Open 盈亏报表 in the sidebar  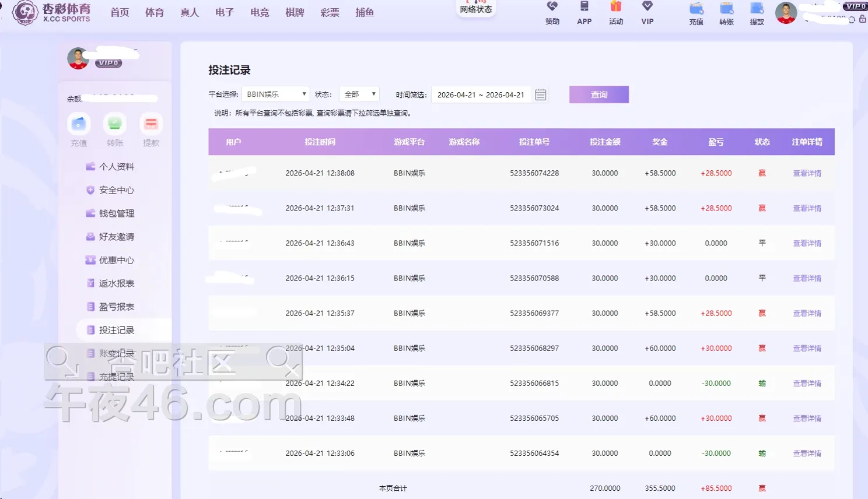(x=116, y=307)
